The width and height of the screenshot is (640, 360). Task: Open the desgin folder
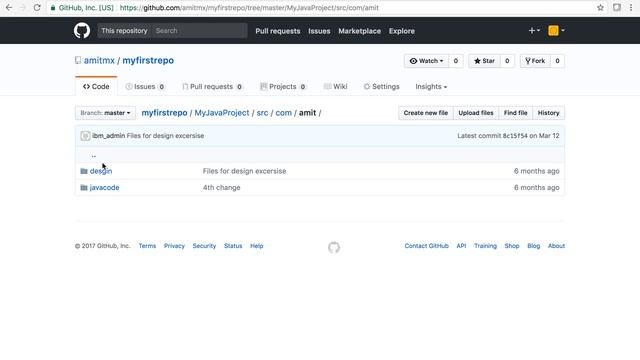[x=101, y=171]
